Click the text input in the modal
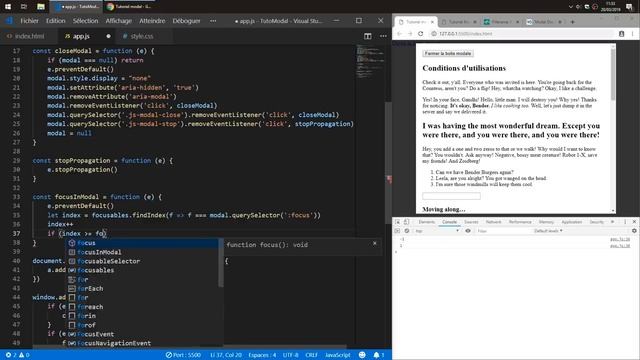The image size is (640, 360). pos(451,196)
